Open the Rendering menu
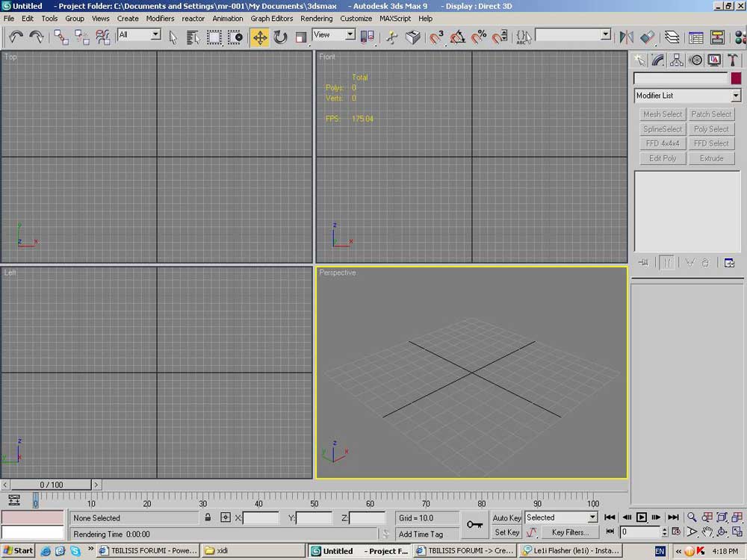This screenshot has height=560, width=747. [316, 19]
